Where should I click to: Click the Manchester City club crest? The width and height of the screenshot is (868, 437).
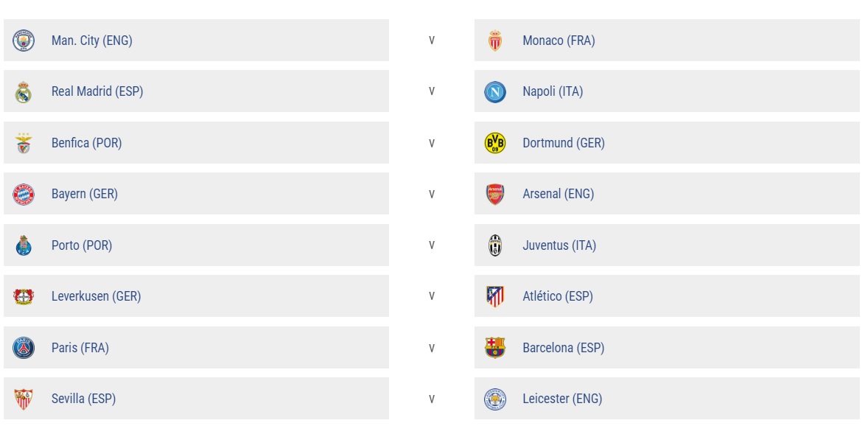point(24,41)
